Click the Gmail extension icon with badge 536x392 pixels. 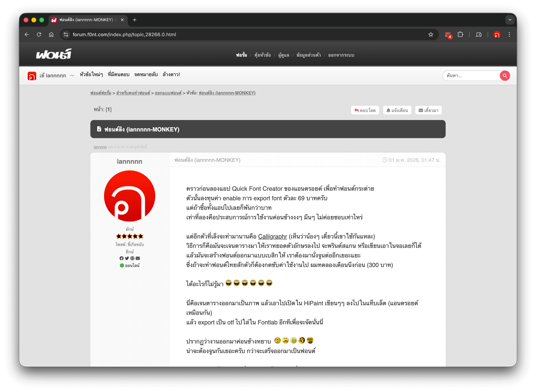pos(448,35)
